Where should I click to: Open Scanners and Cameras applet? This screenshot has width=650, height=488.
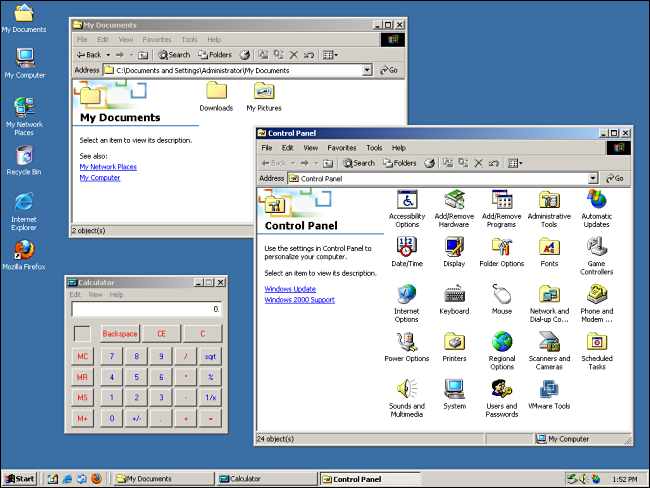[x=549, y=351]
